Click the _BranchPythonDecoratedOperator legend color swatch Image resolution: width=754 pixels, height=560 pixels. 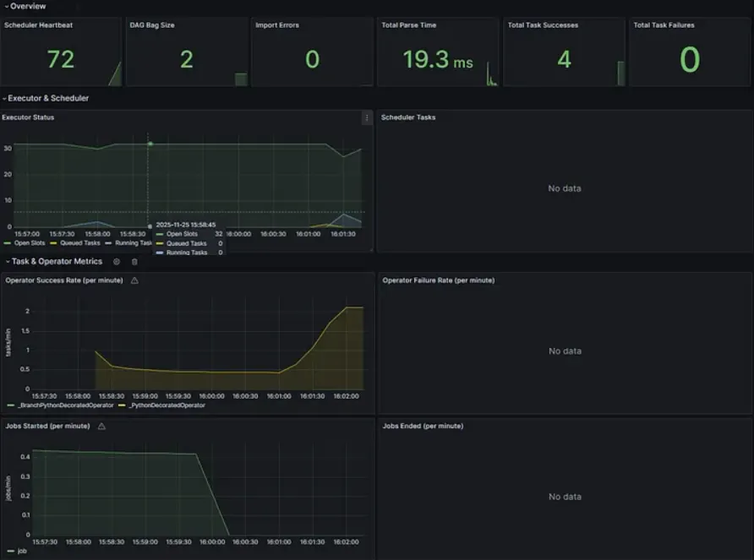coord(11,405)
